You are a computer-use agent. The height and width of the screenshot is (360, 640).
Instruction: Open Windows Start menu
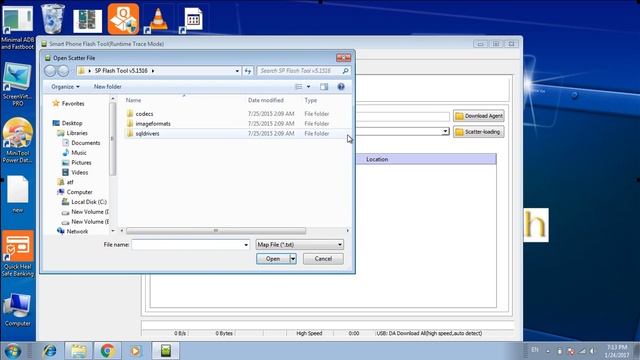click(x=13, y=351)
